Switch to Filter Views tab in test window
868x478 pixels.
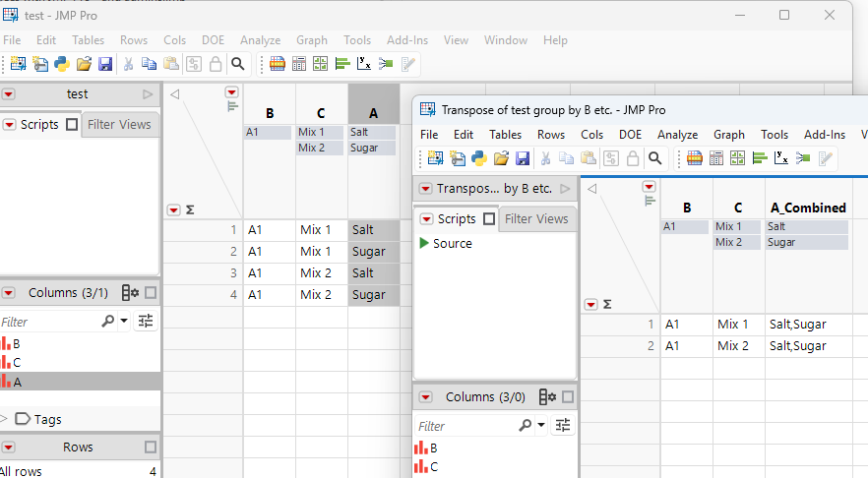[x=120, y=125]
